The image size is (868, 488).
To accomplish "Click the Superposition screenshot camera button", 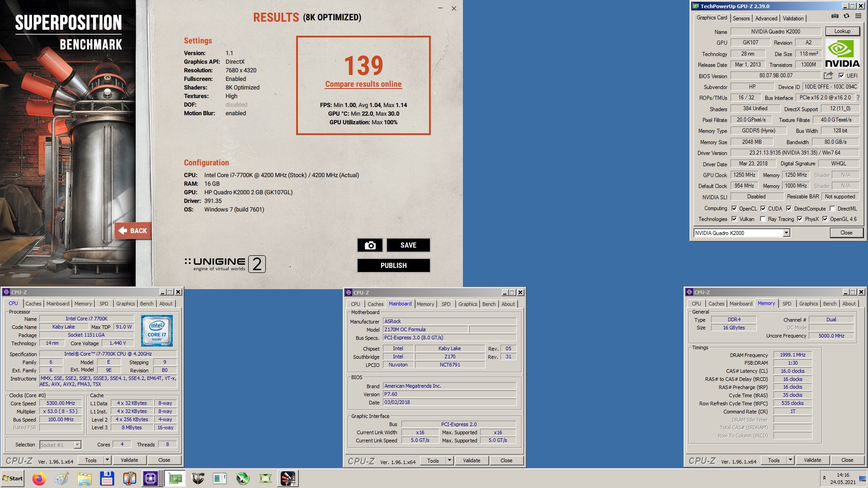I will pos(370,245).
